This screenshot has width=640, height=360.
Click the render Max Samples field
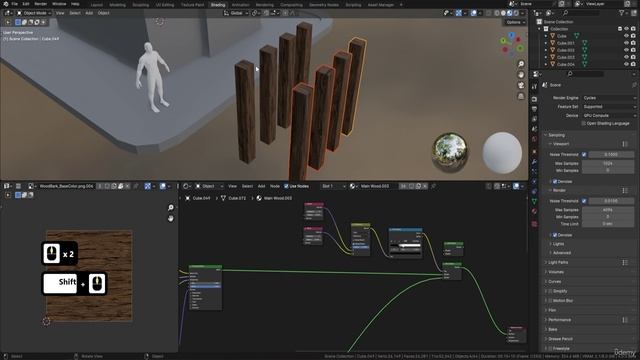pyautogui.click(x=608, y=210)
